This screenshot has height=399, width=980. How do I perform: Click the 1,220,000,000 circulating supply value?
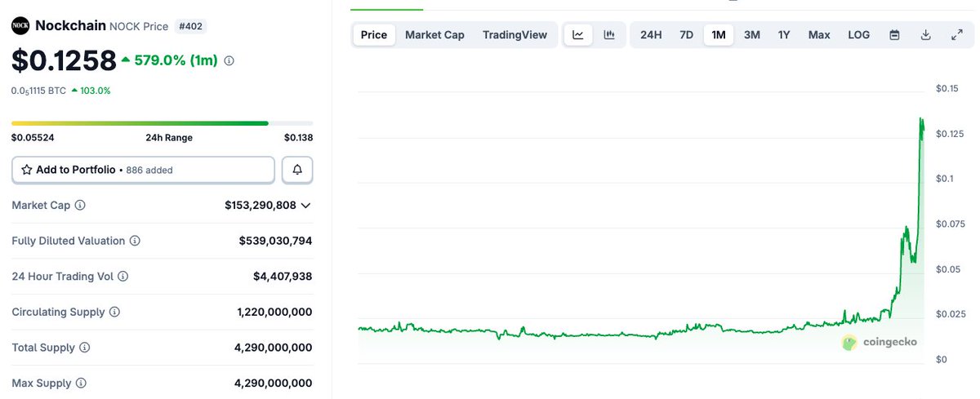pos(274,313)
